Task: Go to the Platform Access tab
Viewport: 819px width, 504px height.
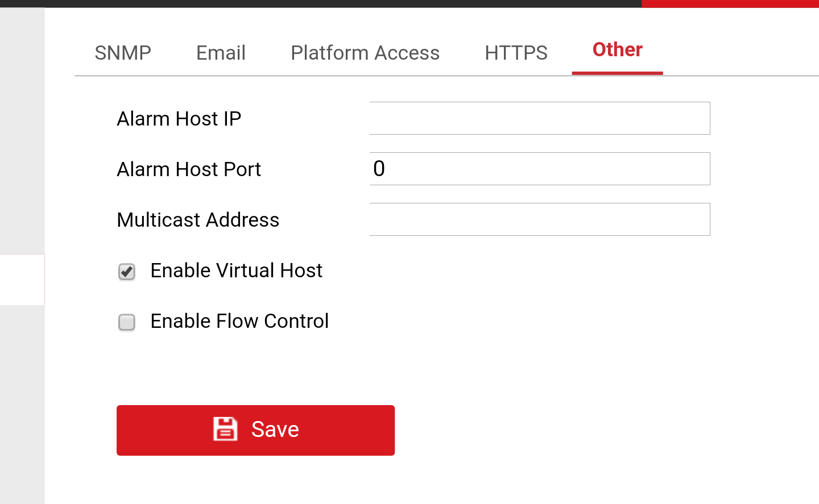Action: click(365, 53)
